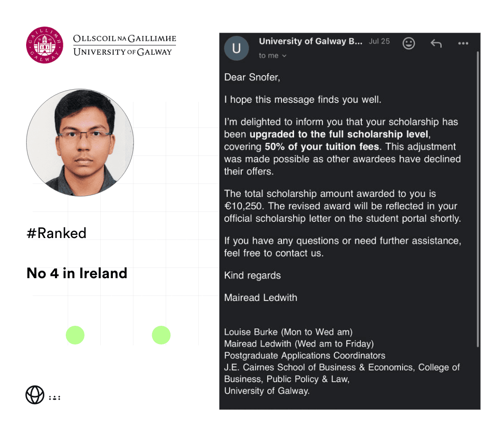Open the three-dot more options menu

(463, 43)
